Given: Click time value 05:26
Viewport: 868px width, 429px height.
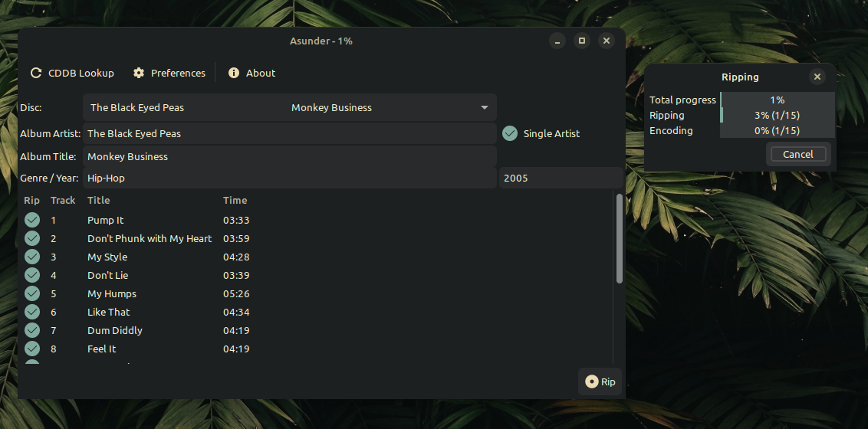Looking at the screenshot, I should [x=236, y=293].
